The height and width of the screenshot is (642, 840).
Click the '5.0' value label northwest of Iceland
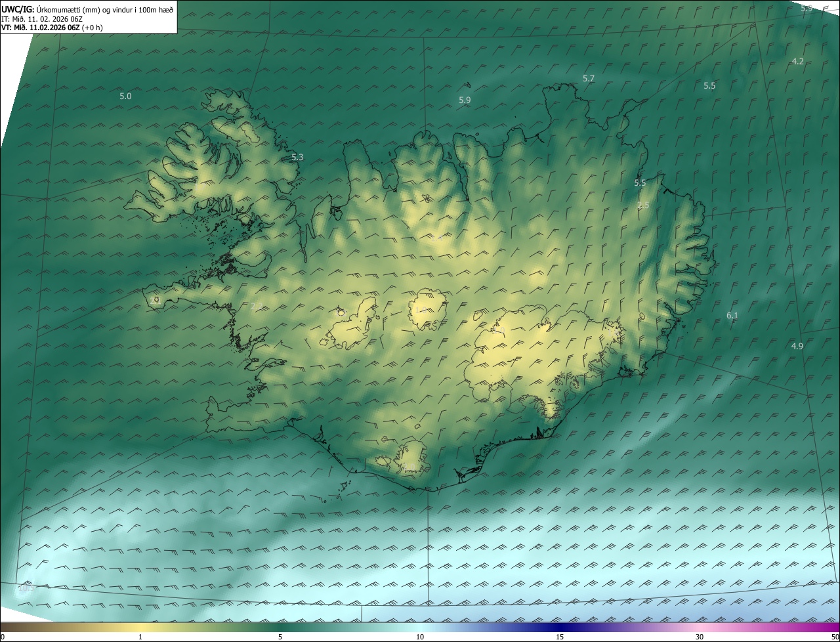coord(125,96)
